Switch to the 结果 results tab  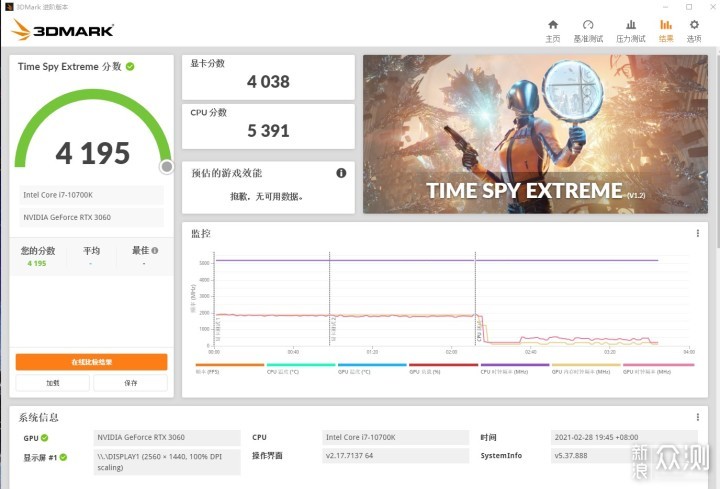click(x=666, y=31)
